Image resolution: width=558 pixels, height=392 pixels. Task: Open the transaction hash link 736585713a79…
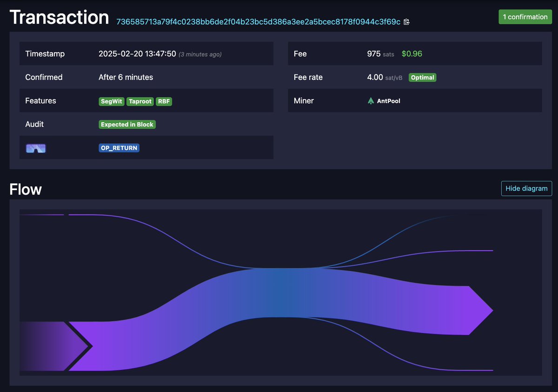pyautogui.click(x=258, y=22)
